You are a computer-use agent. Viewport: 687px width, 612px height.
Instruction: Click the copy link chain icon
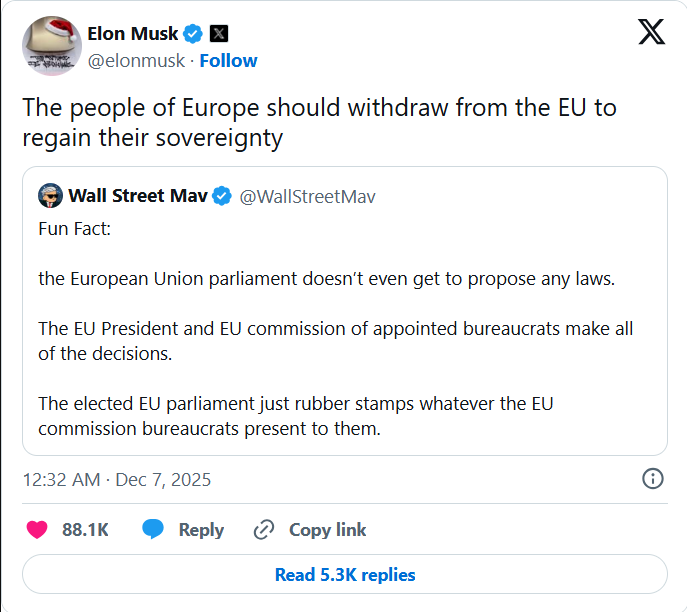(x=264, y=530)
